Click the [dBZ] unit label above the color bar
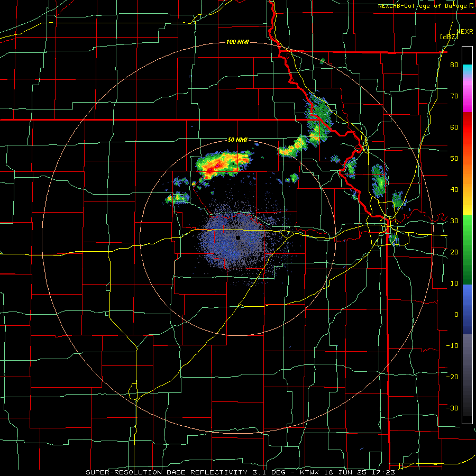 click(449, 37)
